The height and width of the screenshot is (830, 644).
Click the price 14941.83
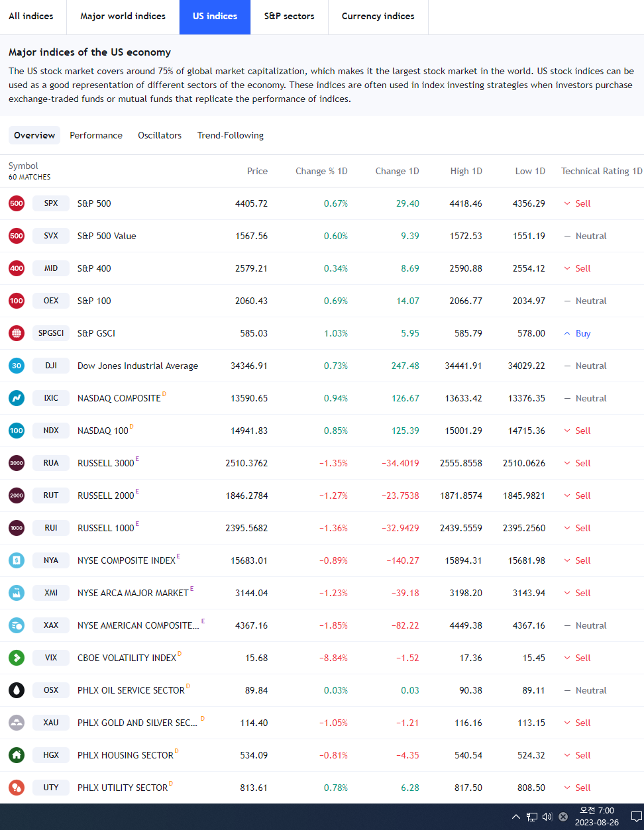(249, 431)
